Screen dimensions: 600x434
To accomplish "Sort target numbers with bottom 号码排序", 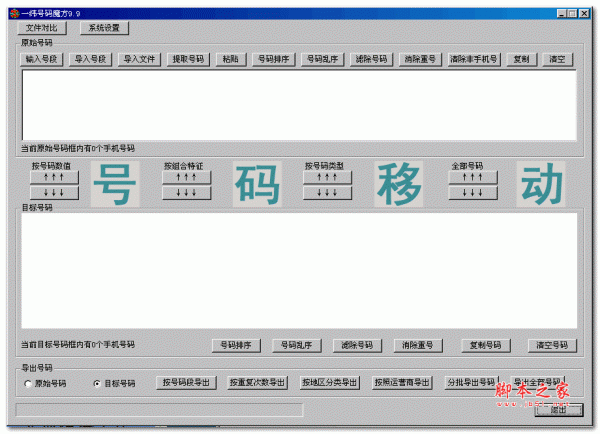I will pyautogui.click(x=236, y=346).
